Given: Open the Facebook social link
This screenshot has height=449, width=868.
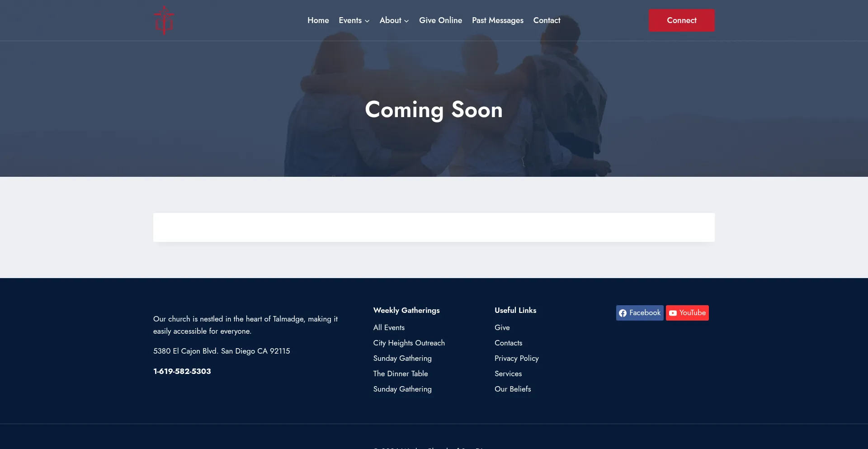Looking at the screenshot, I should tap(639, 313).
